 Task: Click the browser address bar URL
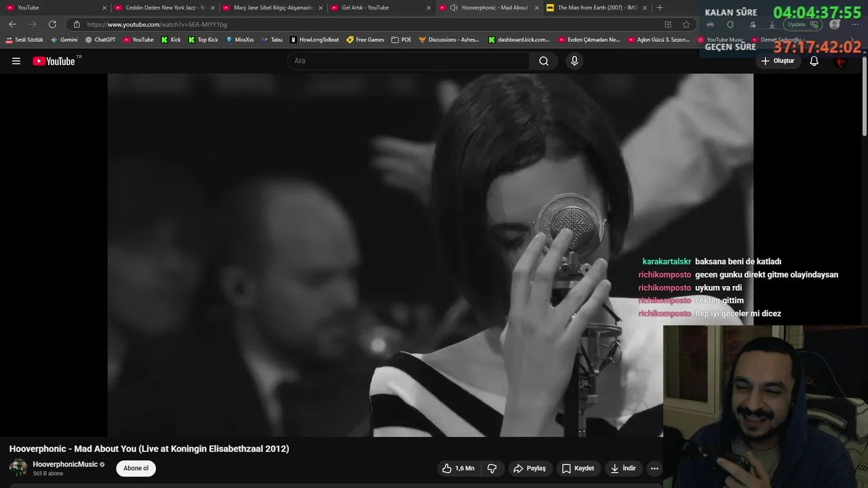point(157,24)
